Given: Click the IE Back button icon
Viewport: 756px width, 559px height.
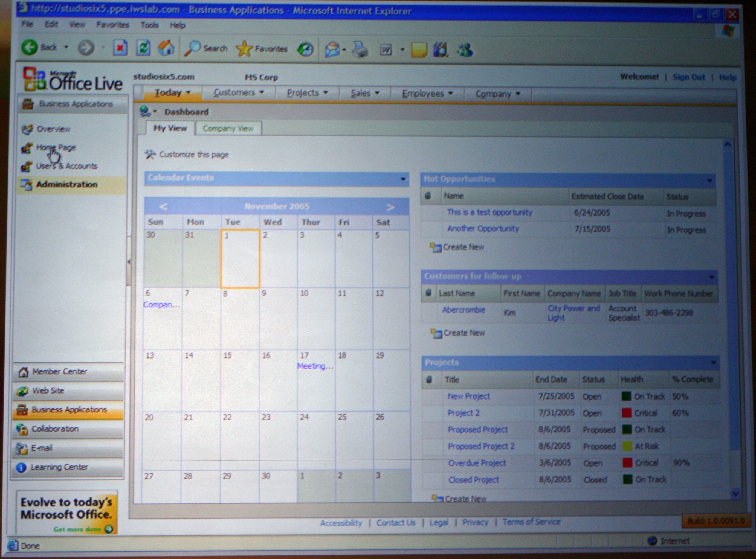Looking at the screenshot, I should click(30, 47).
